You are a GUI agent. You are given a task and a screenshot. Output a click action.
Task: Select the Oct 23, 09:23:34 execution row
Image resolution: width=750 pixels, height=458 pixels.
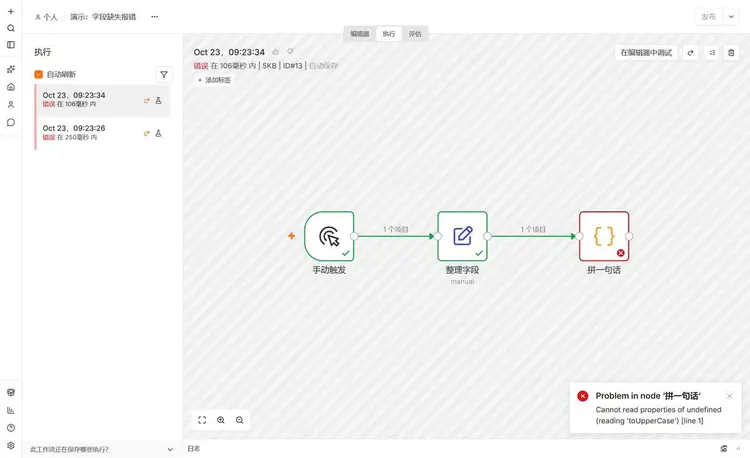(102, 100)
